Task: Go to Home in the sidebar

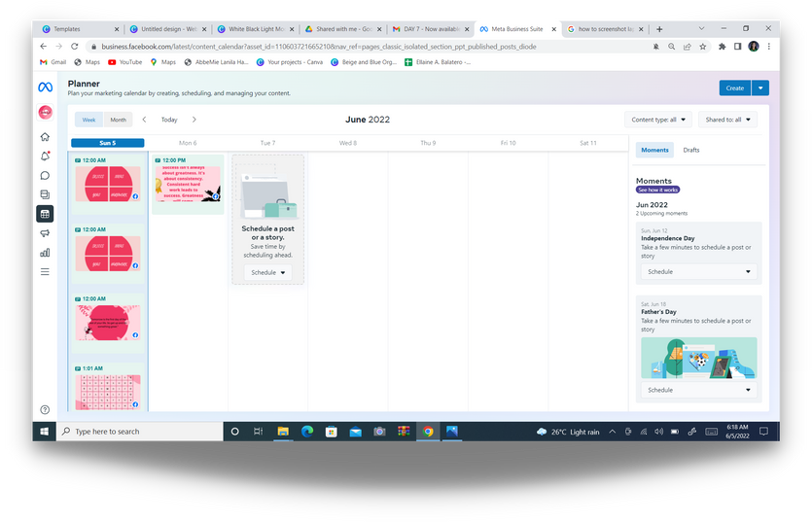Action: pos(45,137)
